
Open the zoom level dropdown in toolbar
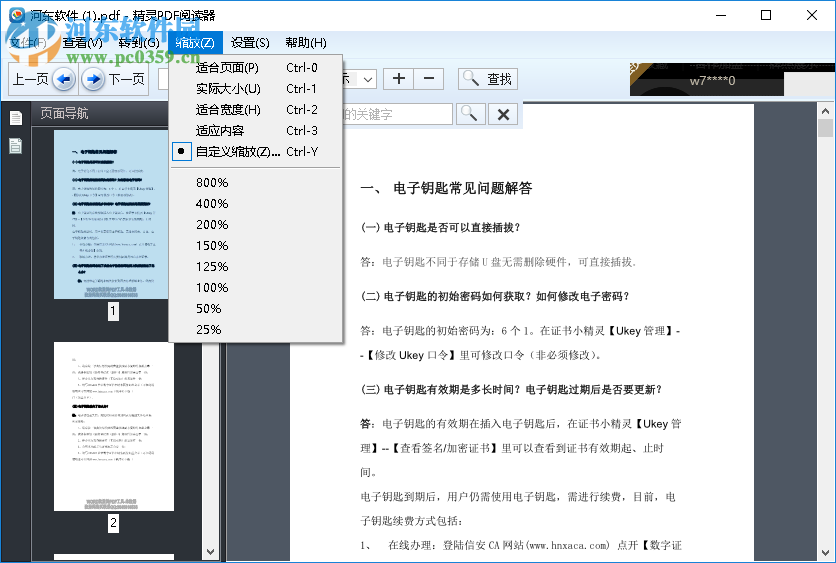[368, 79]
